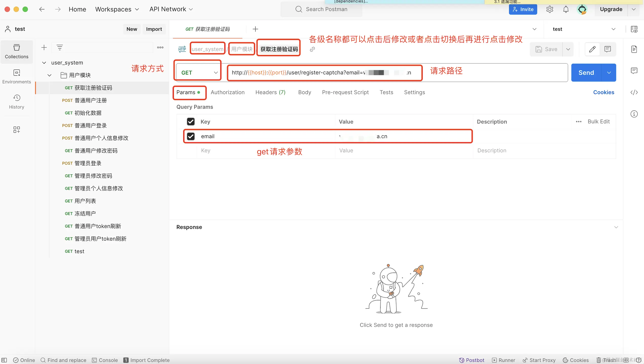The image size is (644, 364).
Task: Toggle the select-all checkbox in Query Params
Action: click(x=191, y=121)
